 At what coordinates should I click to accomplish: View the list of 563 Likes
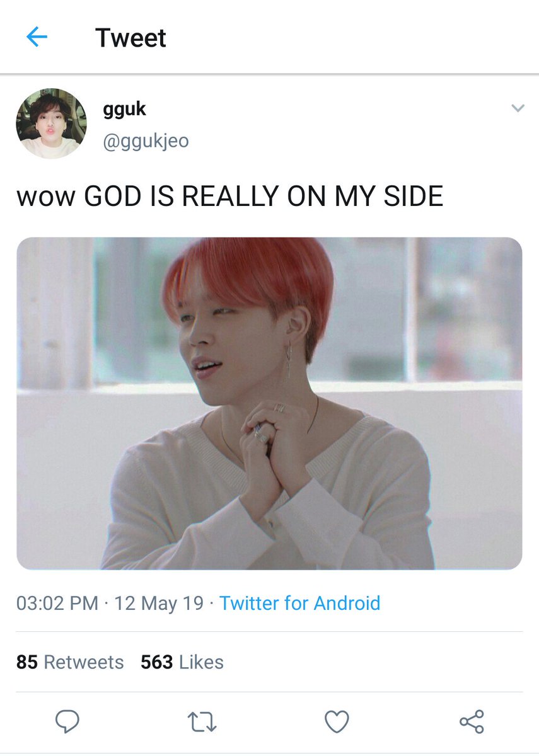(x=182, y=662)
